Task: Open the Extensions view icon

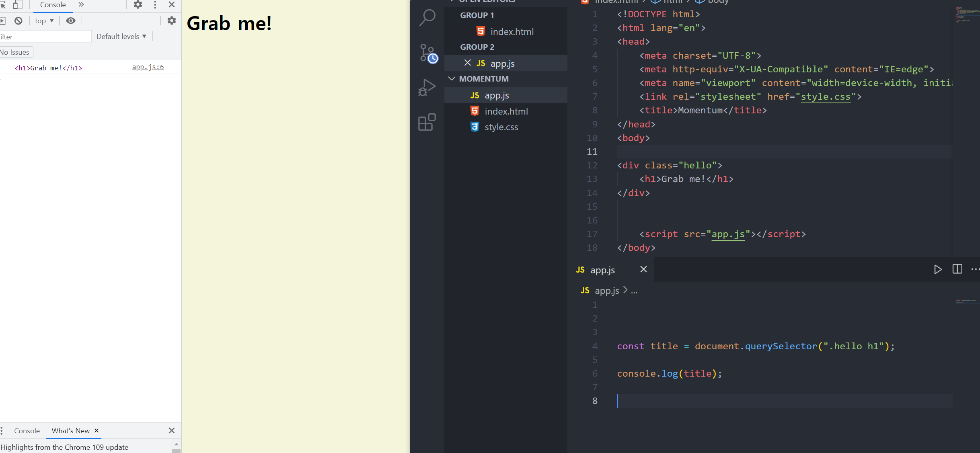Action: click(427, 122)
